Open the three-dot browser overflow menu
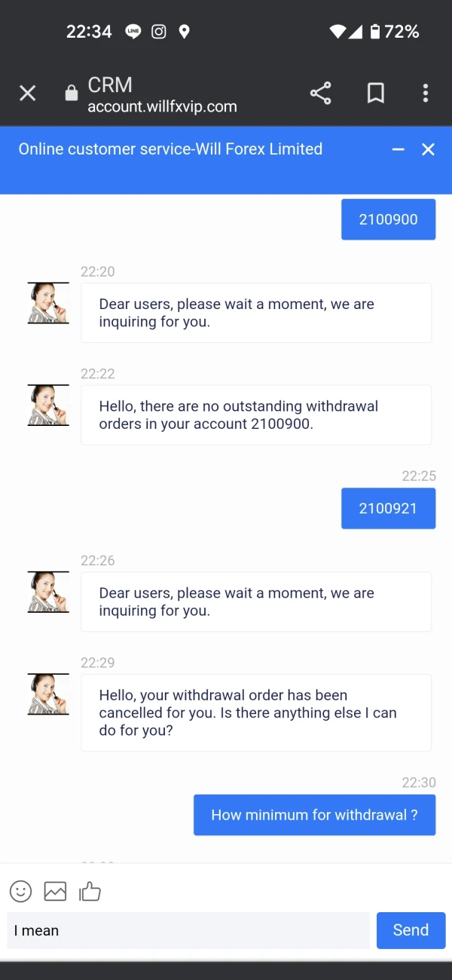The image size is (452, 980). [426, 93]
